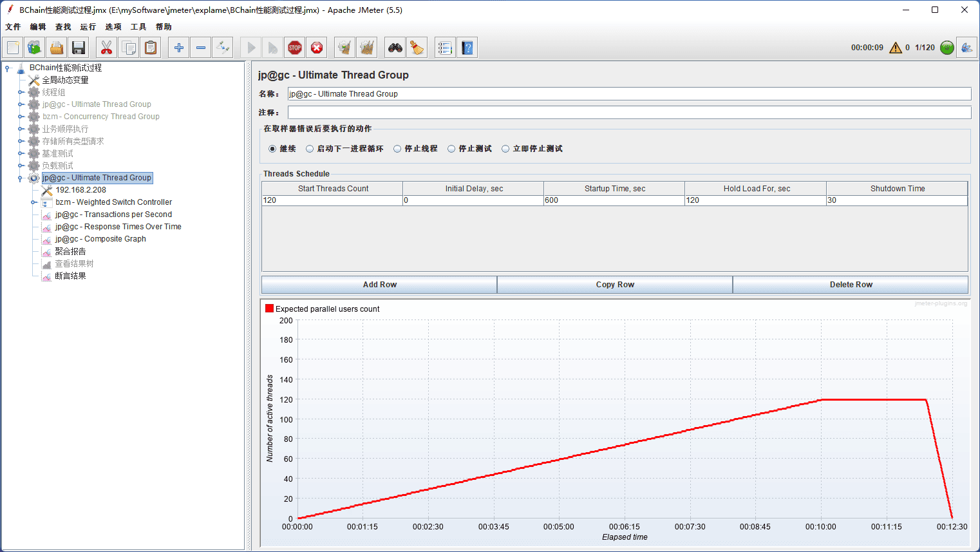Click the Cut scissors icon
The height and width of the screenshot is (552, 980).
[x=107, y=48]
